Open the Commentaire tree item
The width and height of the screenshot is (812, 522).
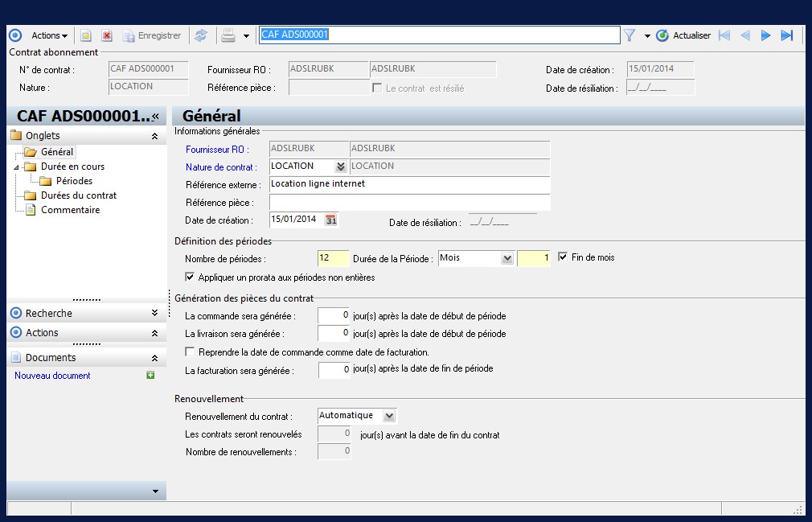point(70,210)
